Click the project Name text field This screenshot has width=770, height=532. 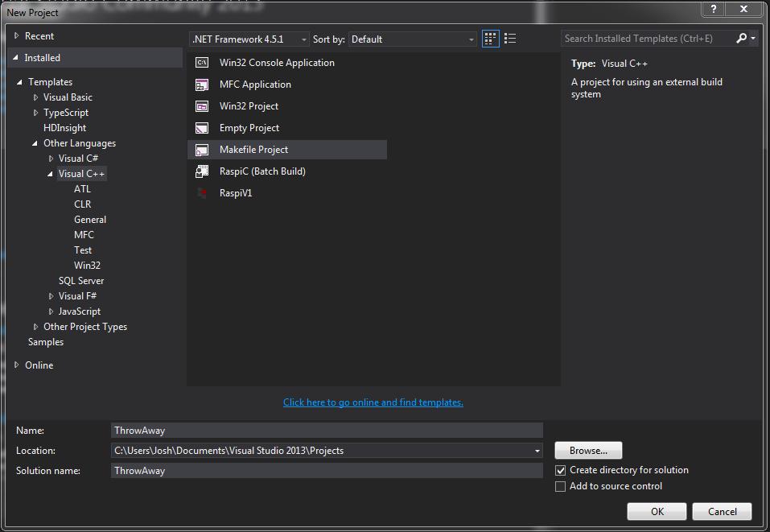pyautogui.click(x=327, y=431)
